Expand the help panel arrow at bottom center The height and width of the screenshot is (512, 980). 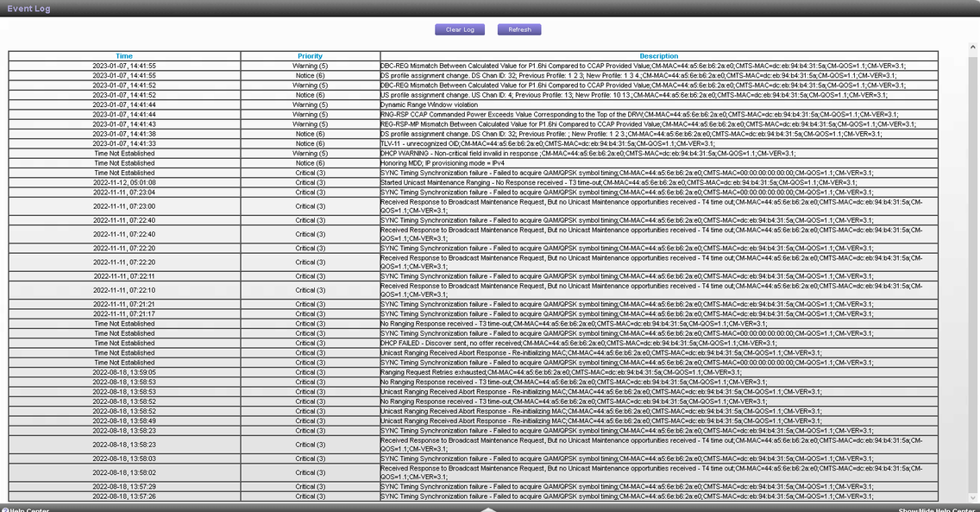[x=489, y=509]
